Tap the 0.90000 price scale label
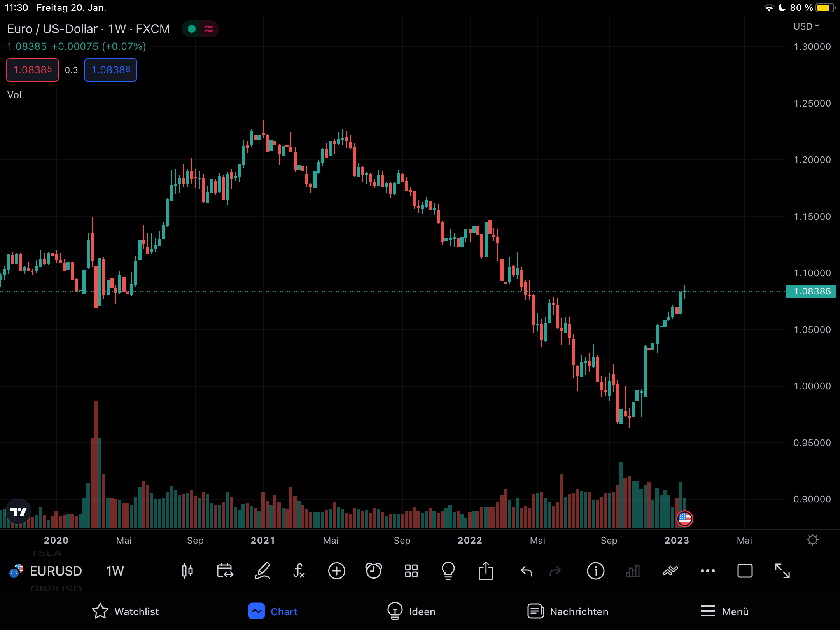840x630 pixels. point(812,499)
